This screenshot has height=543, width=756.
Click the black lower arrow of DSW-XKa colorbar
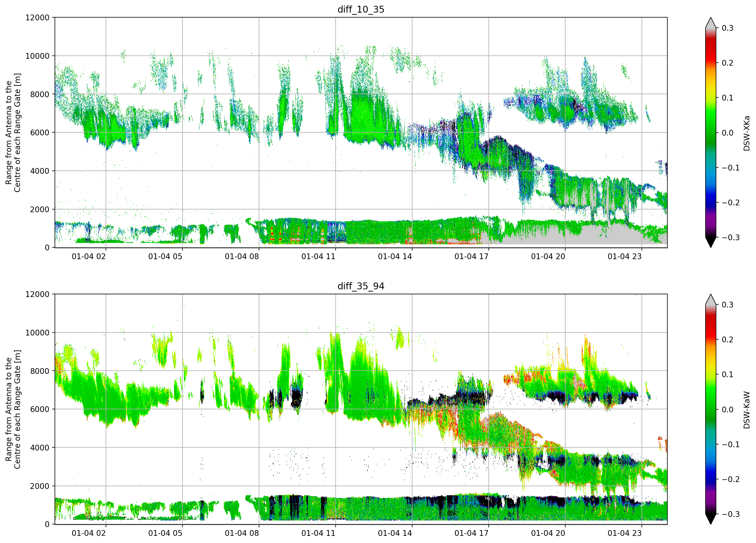(x=711, y=242)
